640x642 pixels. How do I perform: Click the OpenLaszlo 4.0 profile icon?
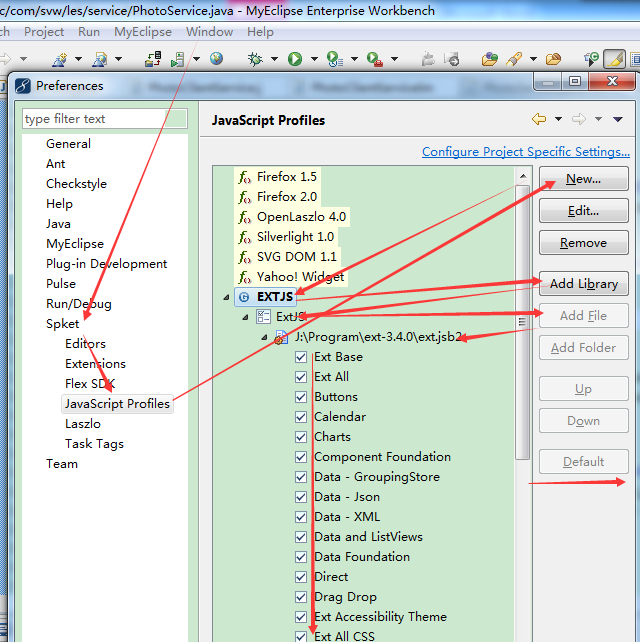click(x=244, y=217)
